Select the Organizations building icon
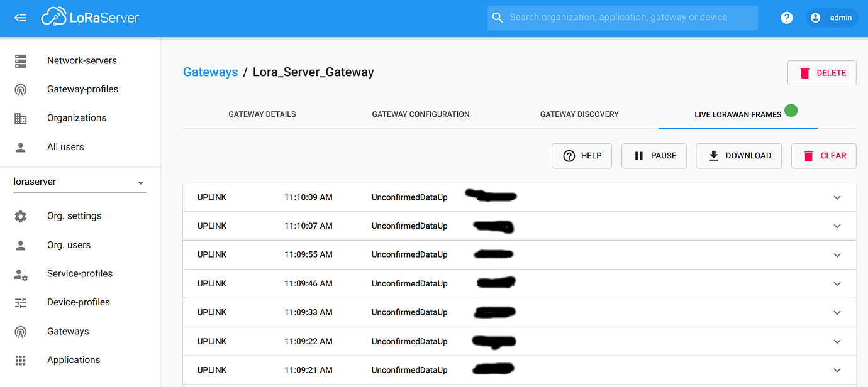 [20, 117]
